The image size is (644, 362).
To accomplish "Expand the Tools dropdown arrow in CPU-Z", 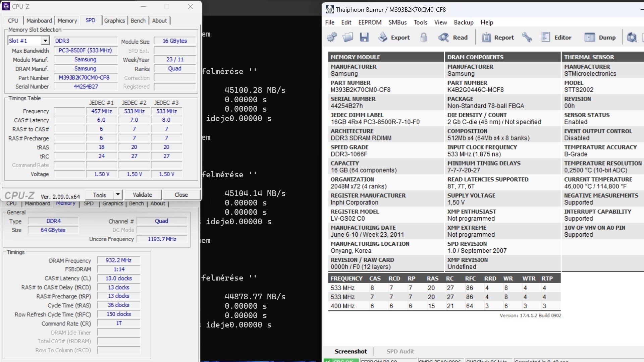I will pyautogui.click(x=118, y=194).
